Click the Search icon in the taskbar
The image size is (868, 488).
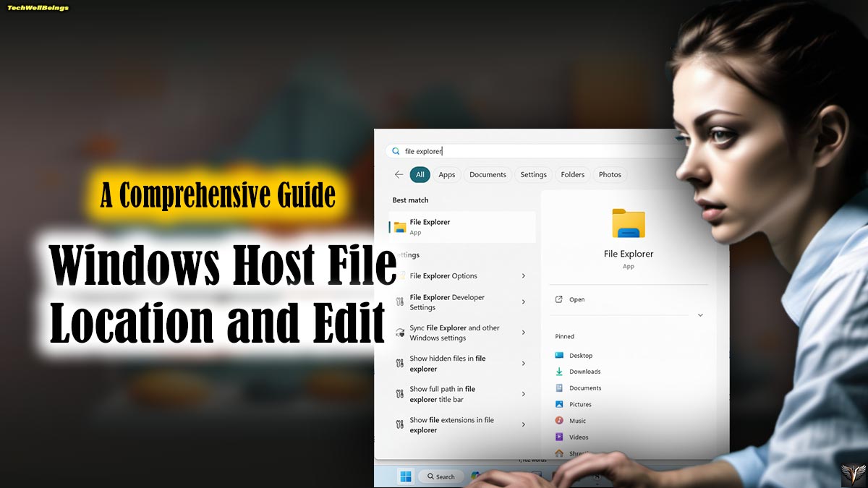[x=441, y=476]
